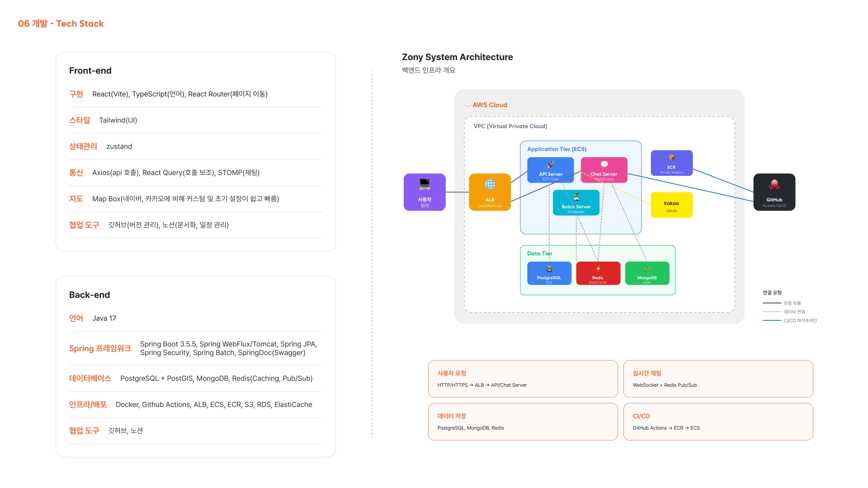This screenshot has height=488, width=868.
Task: Click the API Server rocket node
Action: (550, 170)
